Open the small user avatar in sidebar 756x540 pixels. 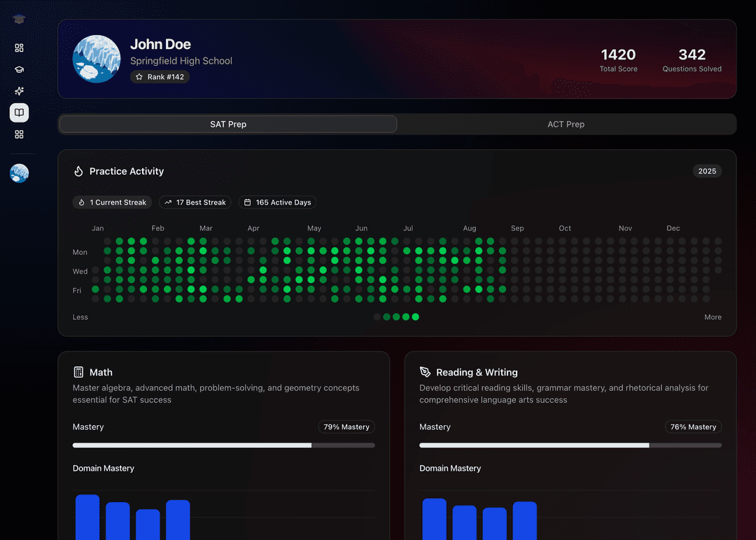coord(19,173)
